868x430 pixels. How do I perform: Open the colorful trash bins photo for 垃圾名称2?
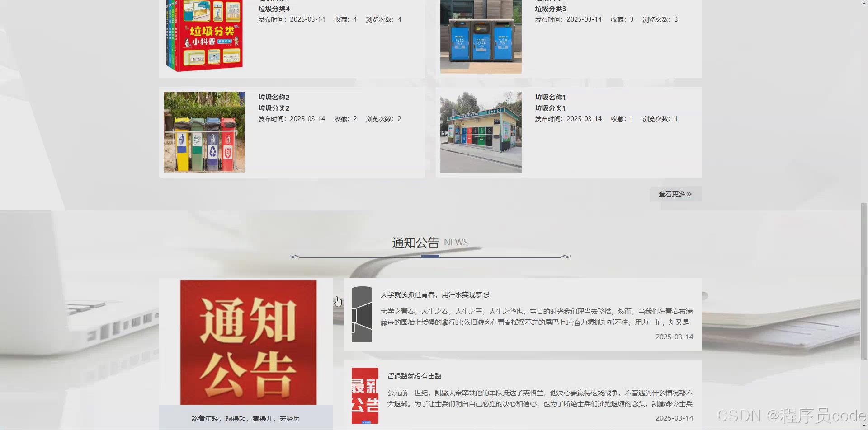204,131
